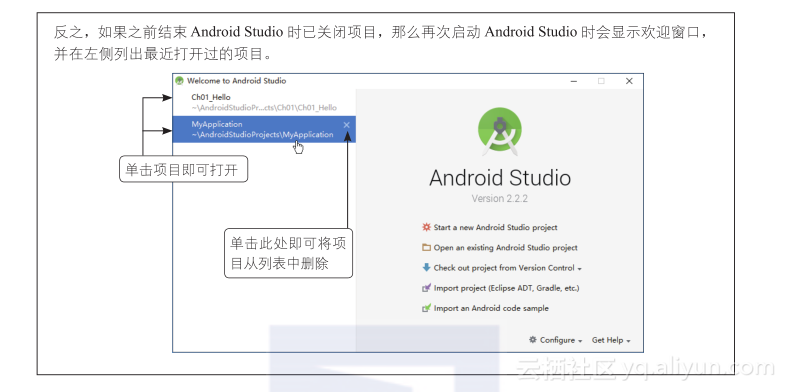Click the Welcome to Android Studio title text
Screen dimensions: 786x392
pyautogui.click(x=237, y=81)
